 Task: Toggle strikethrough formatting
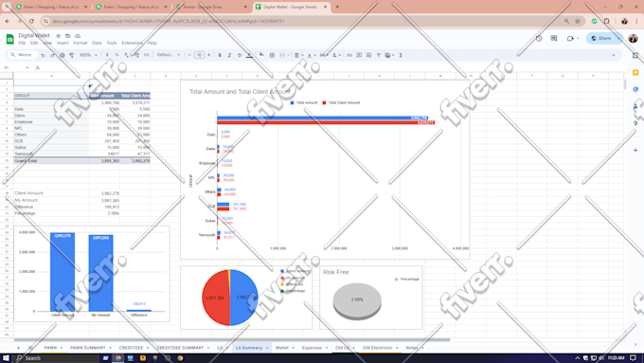[x=239, y=55]
